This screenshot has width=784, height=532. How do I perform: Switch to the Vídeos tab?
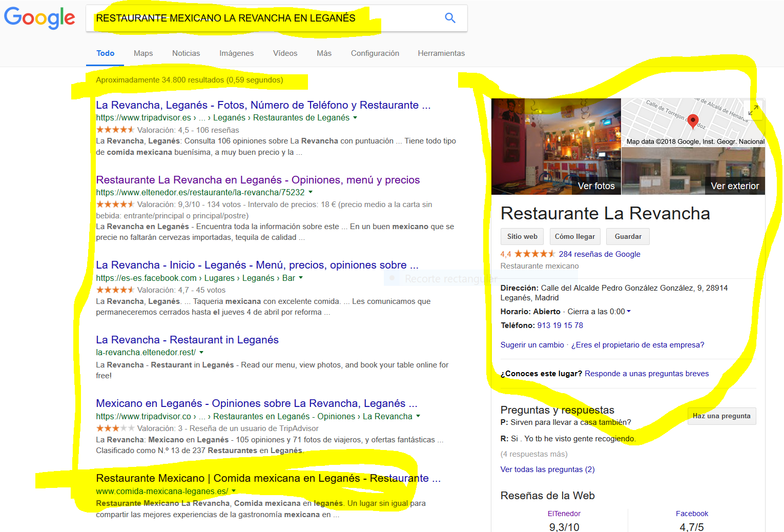(x=285, y=53)
